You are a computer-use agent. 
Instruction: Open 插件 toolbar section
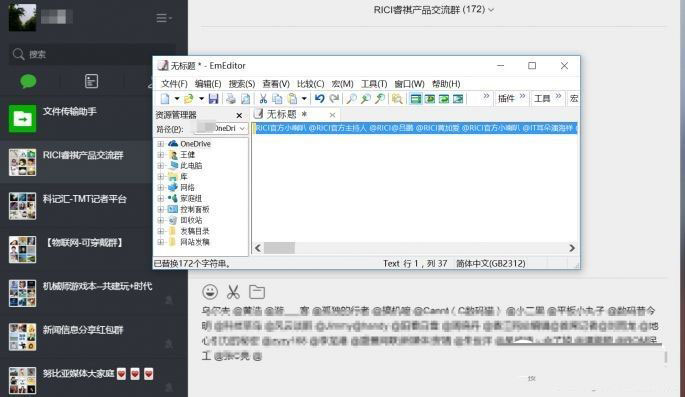click(x=506, y=99)
